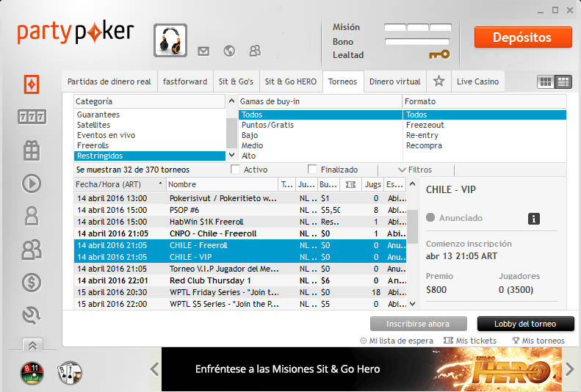Select the Freezeout format

(485, 125)
